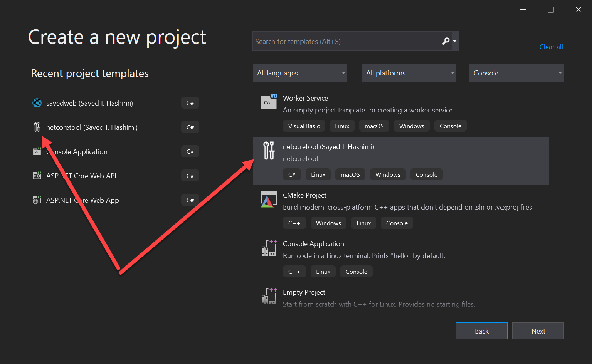Viewport: 592px width, 364px height.
Task: Click the Console tag on Console Application result
Action: [x=357, y=272]
